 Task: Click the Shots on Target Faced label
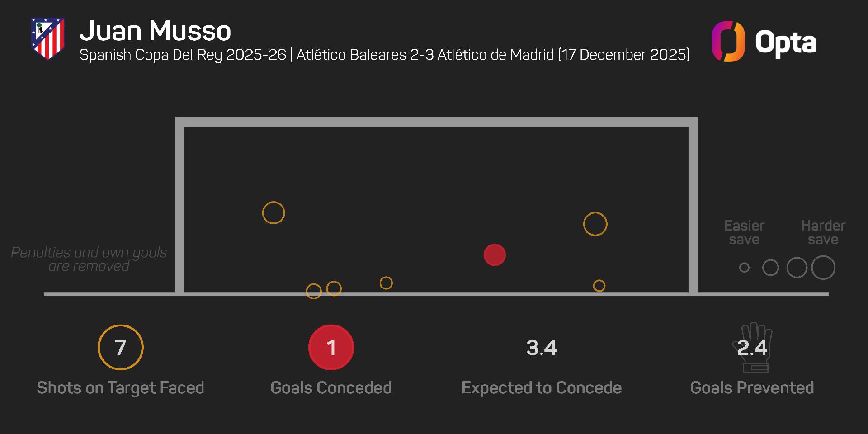(x=120, y=388)
